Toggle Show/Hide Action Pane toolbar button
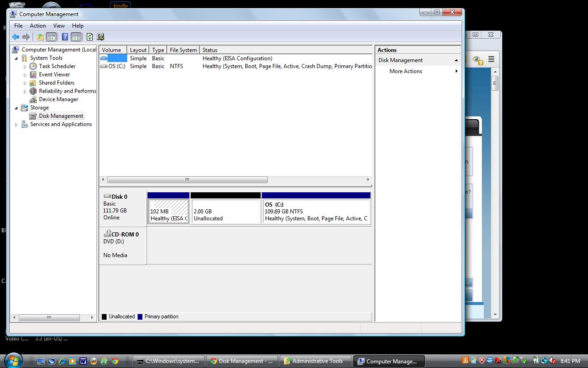 (76, 37)
